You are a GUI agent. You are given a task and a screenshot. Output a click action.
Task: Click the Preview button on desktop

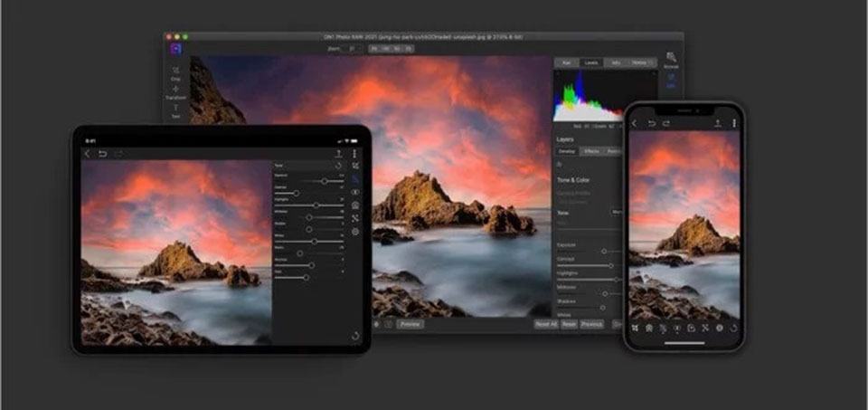410,324
